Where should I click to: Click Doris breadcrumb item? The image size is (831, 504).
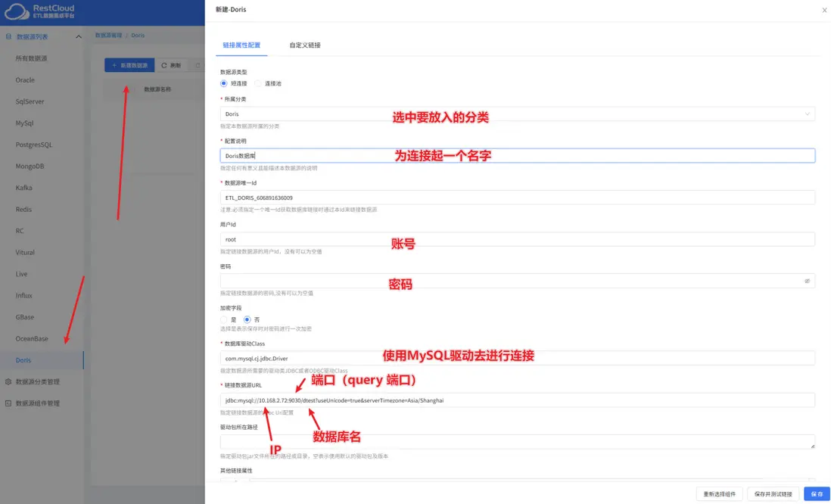pos(138,36)
